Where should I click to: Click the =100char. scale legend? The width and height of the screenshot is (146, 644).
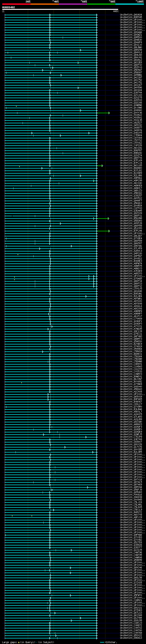[x=109, y=642]
